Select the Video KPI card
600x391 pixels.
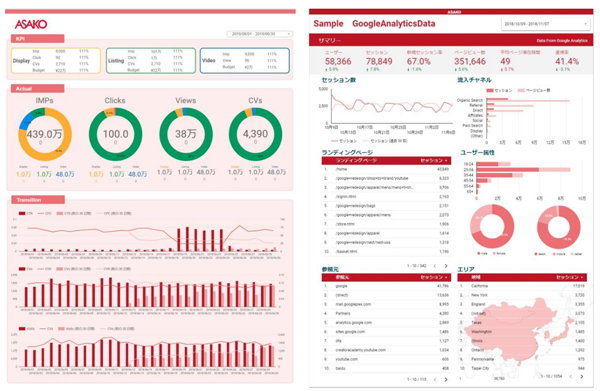coord(245,60)
